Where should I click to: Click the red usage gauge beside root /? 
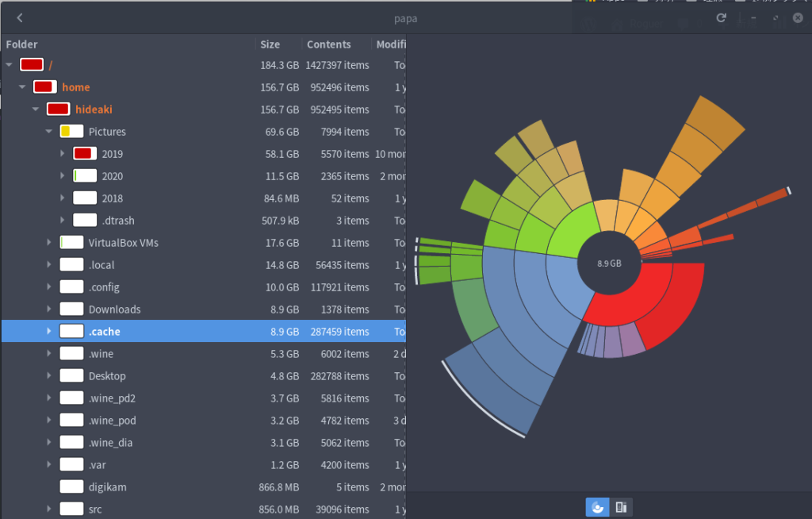click(30, 64)
